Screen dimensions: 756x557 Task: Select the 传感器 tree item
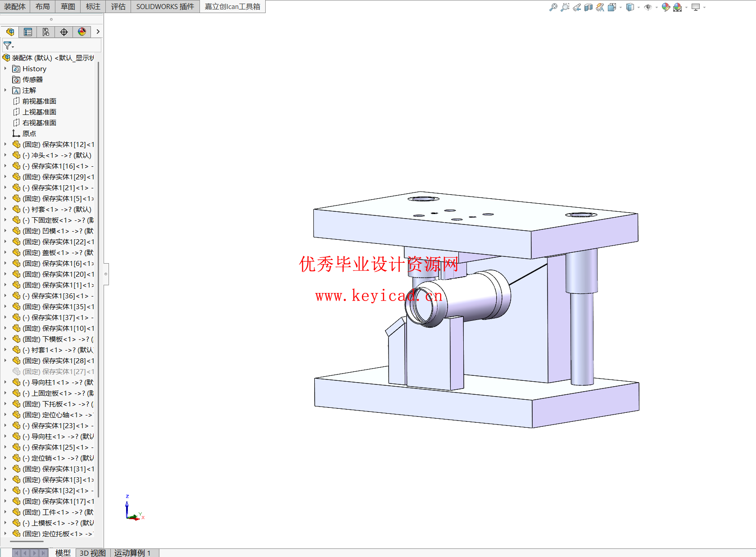28,79
